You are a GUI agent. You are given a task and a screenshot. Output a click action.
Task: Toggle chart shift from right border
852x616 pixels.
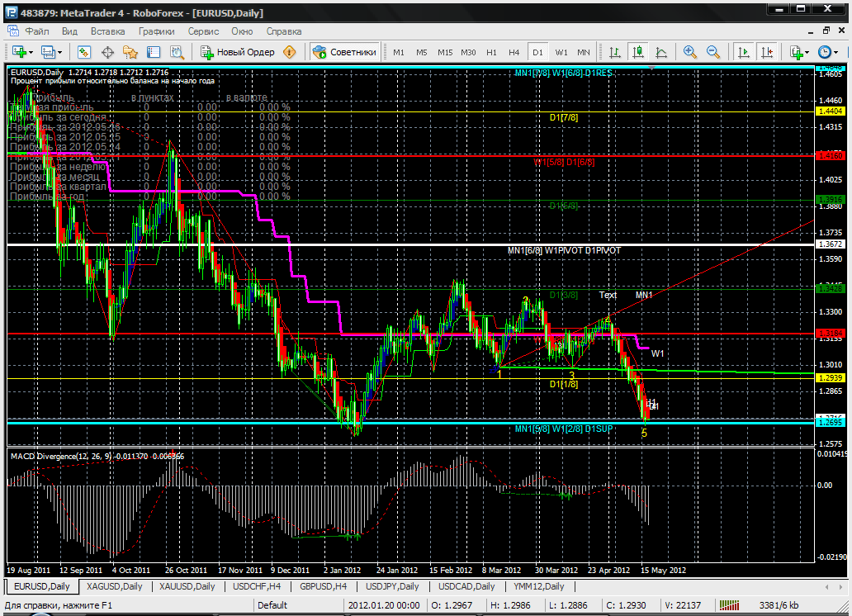pos(766,52)
